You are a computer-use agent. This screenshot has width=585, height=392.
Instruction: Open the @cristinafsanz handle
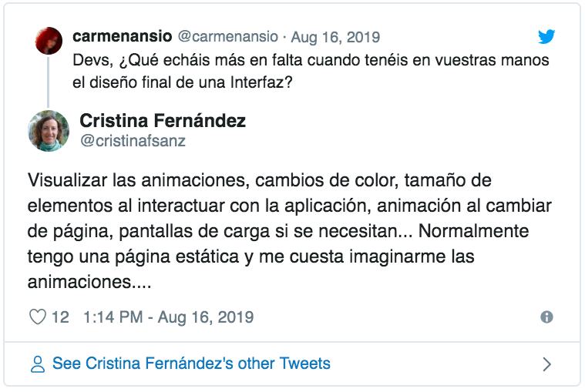(133, 141)
